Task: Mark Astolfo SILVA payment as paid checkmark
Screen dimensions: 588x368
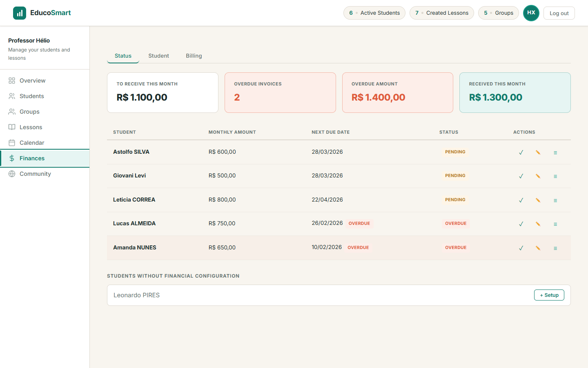Action: [x=521, y=153]
